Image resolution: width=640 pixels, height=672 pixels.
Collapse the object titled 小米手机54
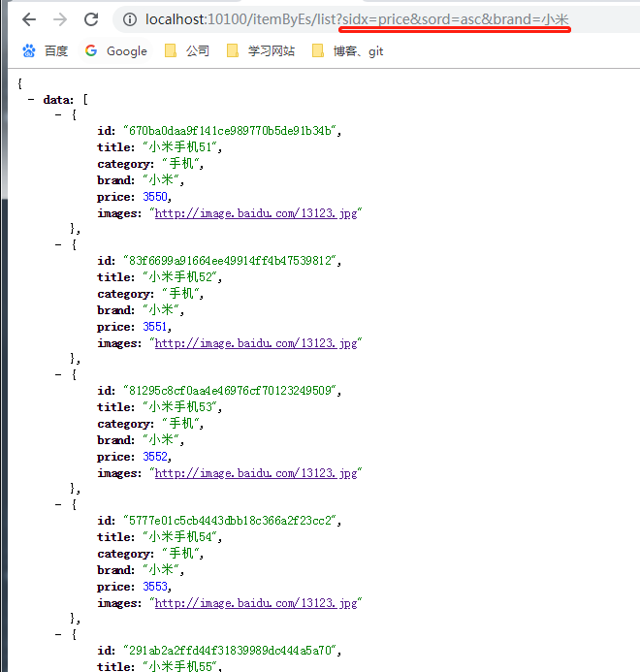pos(58,505)
